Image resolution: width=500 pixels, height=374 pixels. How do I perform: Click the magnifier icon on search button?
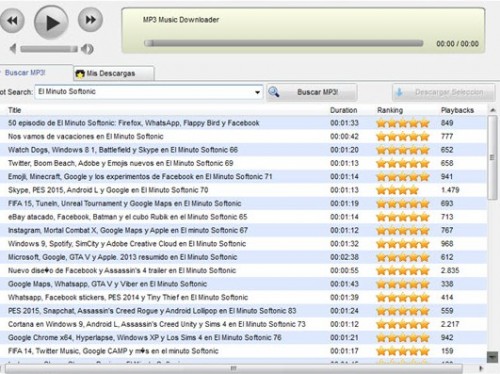[x=274, y=92]
